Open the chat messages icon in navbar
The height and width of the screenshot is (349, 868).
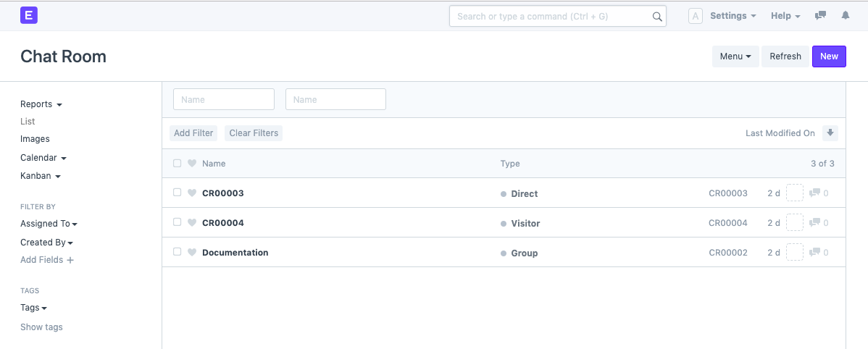[x=820, y=16]
